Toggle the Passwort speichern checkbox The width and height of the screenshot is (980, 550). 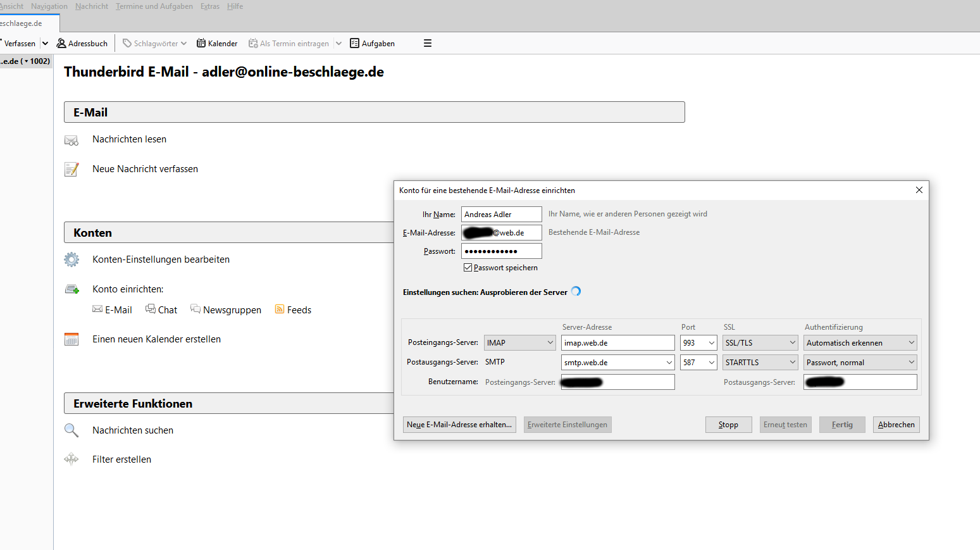tap(468, 268)
